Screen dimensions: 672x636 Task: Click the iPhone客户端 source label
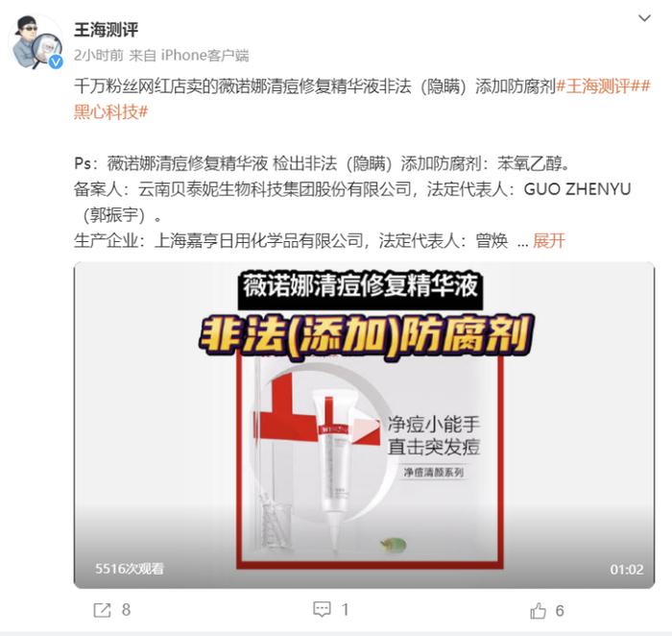(204, 56)
